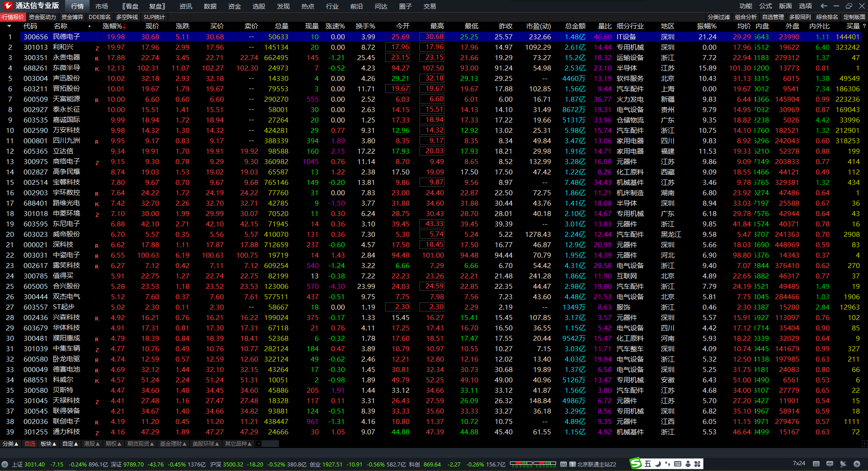Click the 分类过滤 button
Viewport: 868px width, 471px height.
point(719,17)
